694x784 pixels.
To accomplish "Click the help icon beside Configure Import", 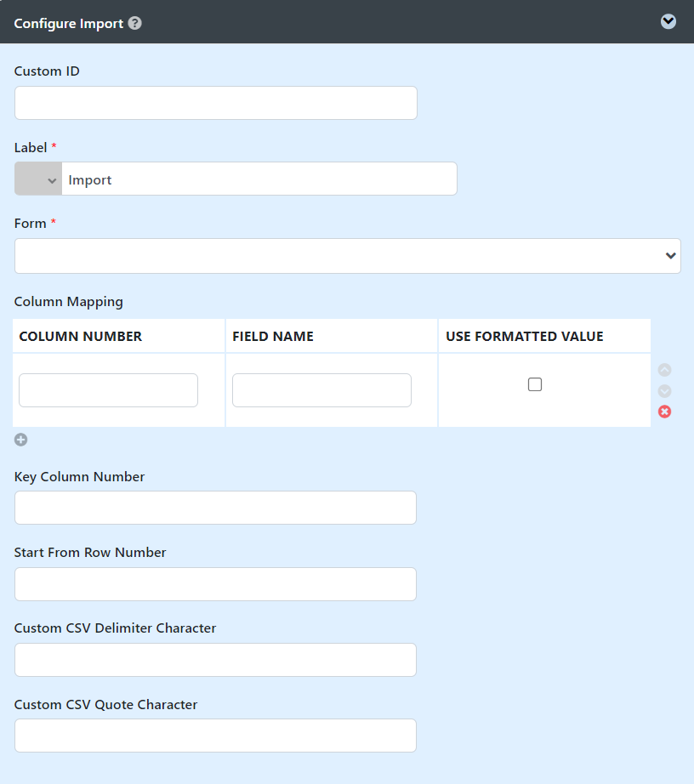I will (134, 23).
